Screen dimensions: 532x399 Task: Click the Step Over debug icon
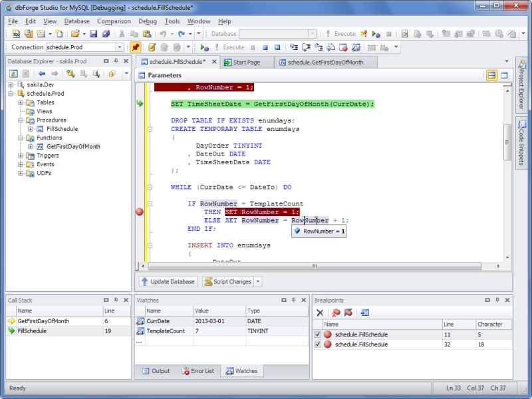coord(306,47)
